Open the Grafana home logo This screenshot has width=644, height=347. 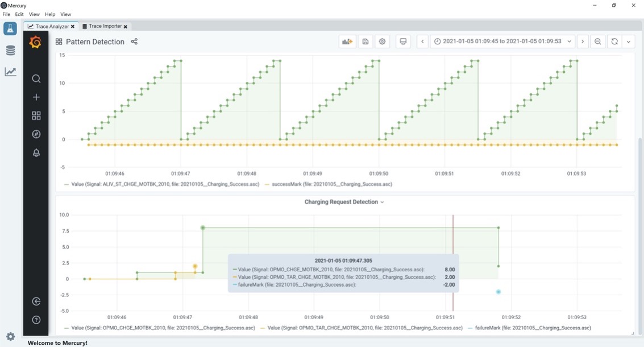coord(36,43)
